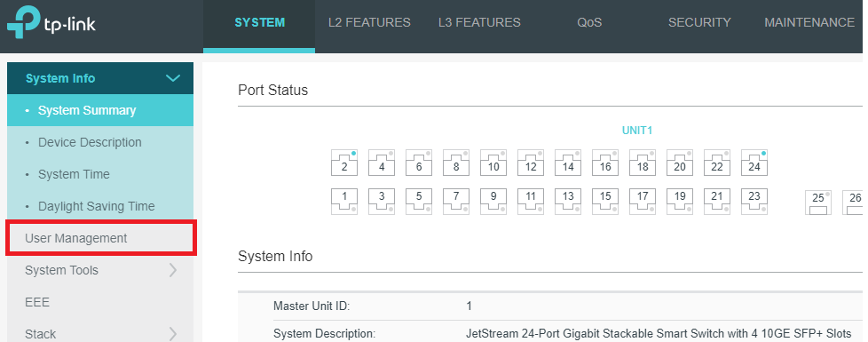This screenshot has height=342, width=868.
Task: Click SFP+ port 25 icon
Action: coord(818,203)
